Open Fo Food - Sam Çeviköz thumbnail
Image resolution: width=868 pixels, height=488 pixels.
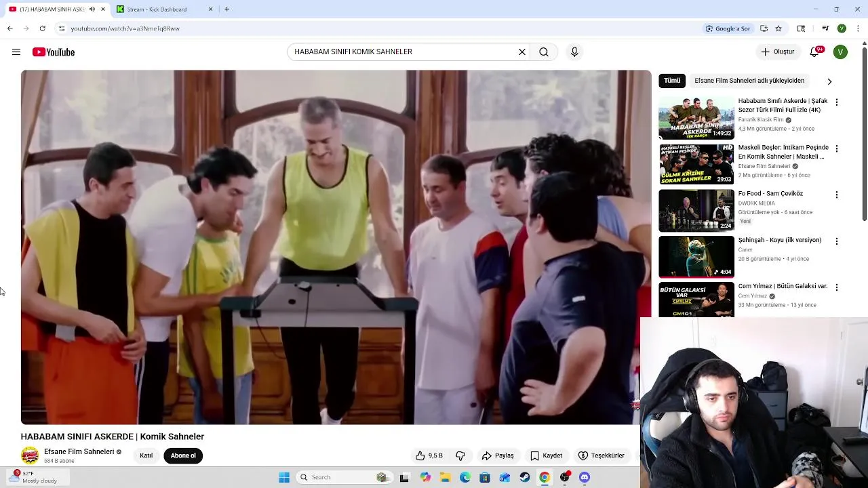coord(696,210)
